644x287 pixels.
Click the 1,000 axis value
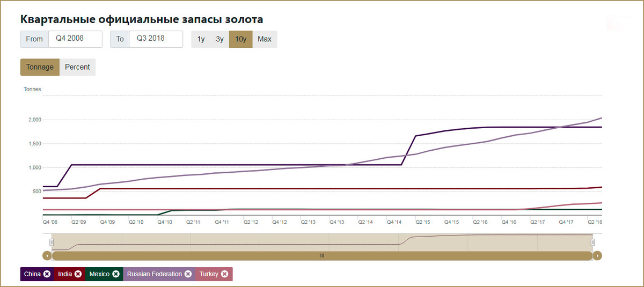[34, 167]
